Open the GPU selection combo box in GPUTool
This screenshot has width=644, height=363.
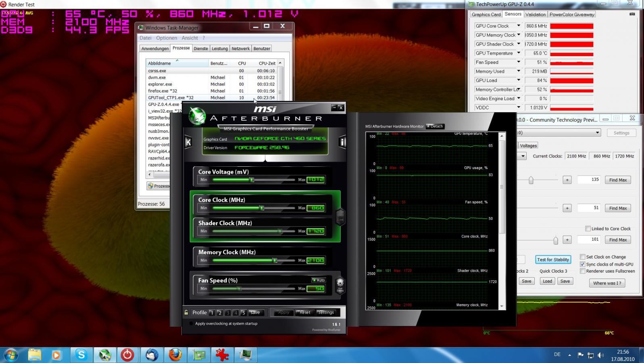(x=559, y=132)
